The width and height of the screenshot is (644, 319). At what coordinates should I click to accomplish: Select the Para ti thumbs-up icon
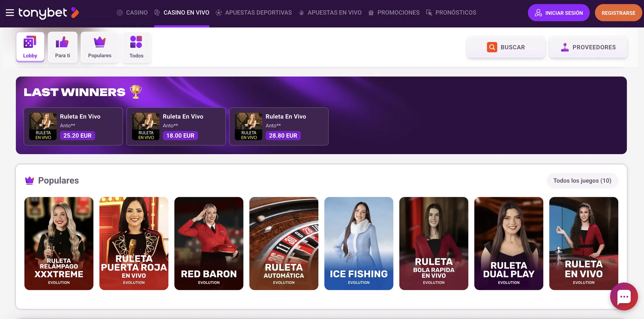(62, 42)
